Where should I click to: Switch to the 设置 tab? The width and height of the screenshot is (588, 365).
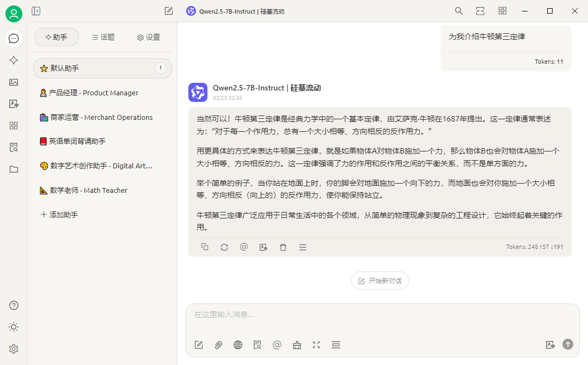pyautogui.click(x=147, y=37)
